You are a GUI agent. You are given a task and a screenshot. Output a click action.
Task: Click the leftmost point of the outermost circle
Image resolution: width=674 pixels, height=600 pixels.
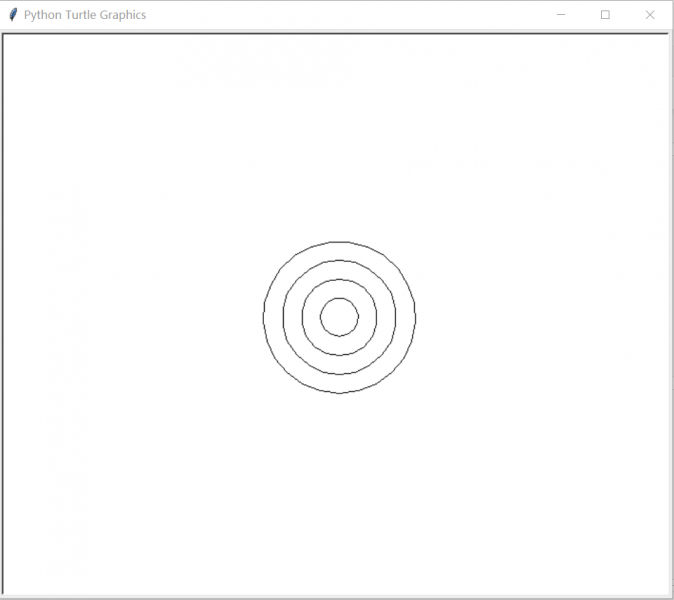(x=264, y=317)
